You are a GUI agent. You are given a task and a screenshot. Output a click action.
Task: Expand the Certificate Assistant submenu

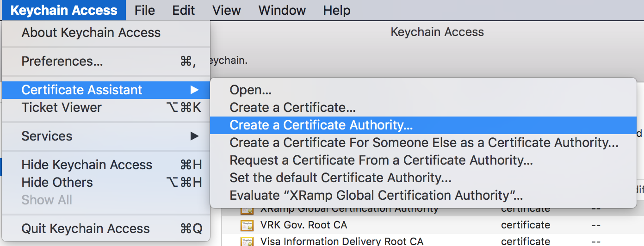point(106,90)
